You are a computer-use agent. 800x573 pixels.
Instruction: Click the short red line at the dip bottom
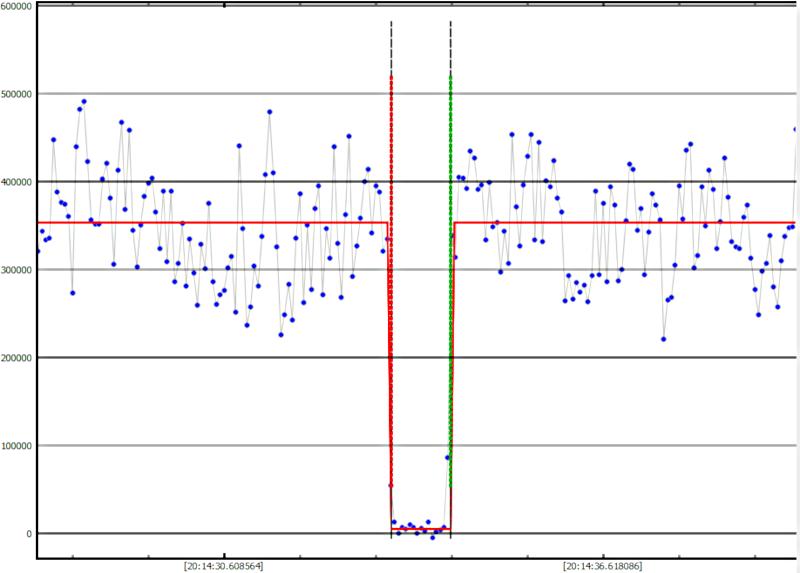tap(420, 529)
